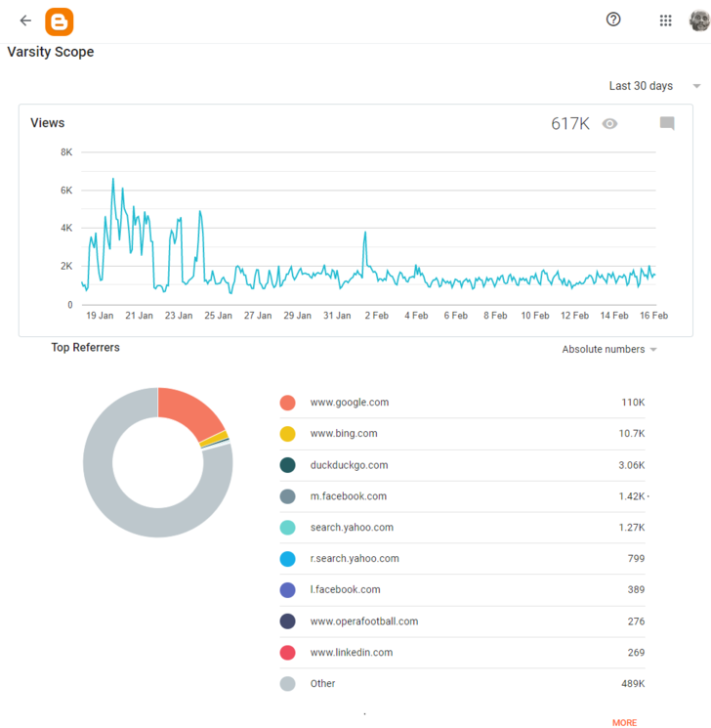
Task: Open the Google apps grid icon
Action: (665, 21)
